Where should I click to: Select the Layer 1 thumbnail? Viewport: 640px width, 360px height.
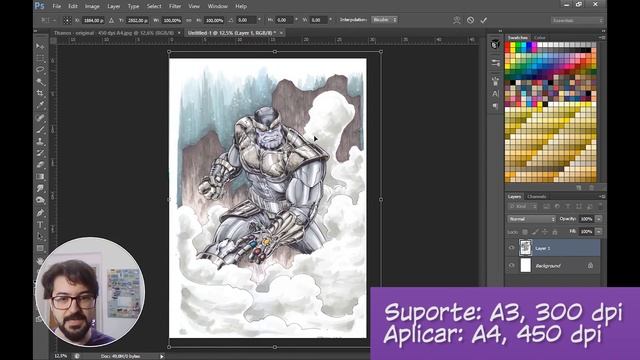pyautogui.click(x=526, y=248)
